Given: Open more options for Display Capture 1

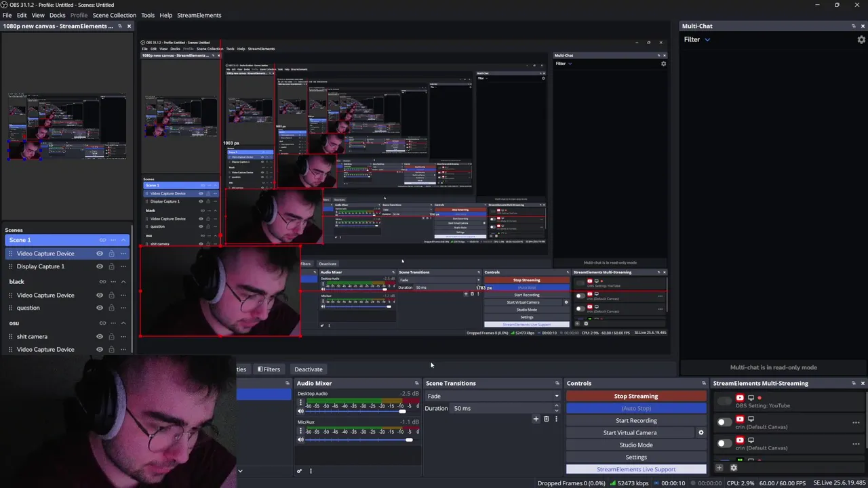Looking at the screenshot, I should [x=123, y=266].
